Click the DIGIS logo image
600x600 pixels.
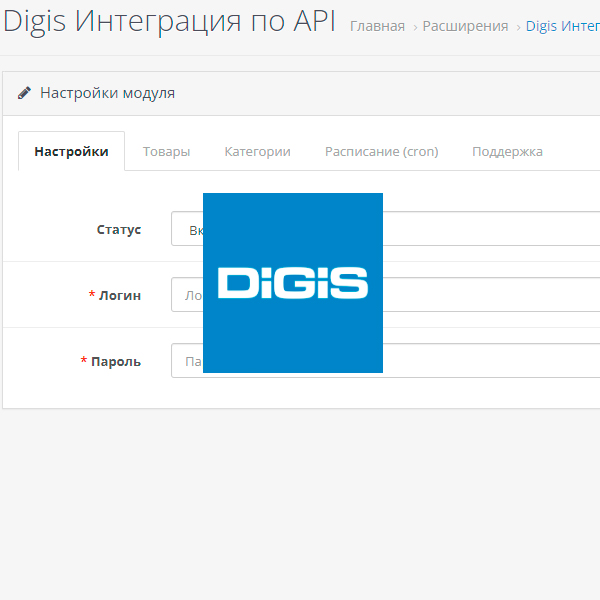293,283
